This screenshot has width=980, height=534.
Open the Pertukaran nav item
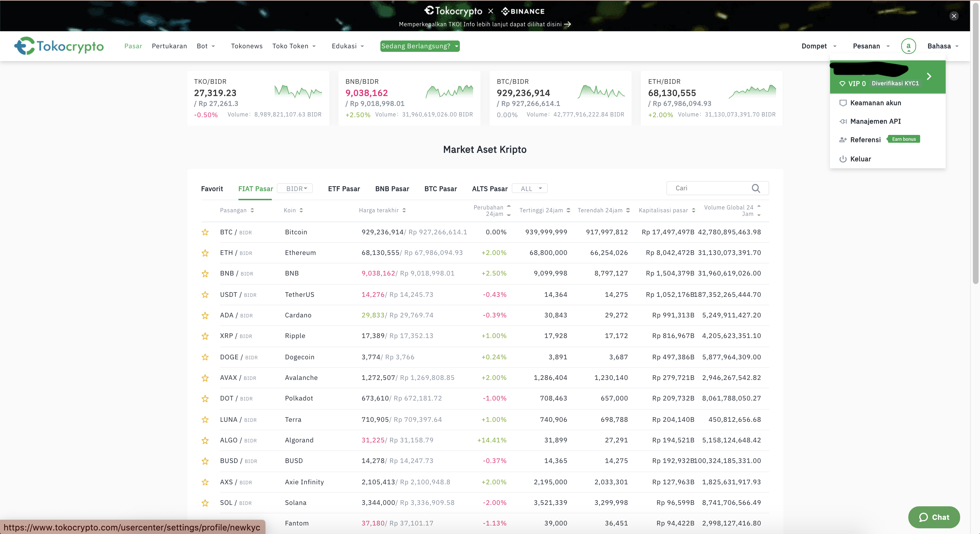(x=169, y=46)
